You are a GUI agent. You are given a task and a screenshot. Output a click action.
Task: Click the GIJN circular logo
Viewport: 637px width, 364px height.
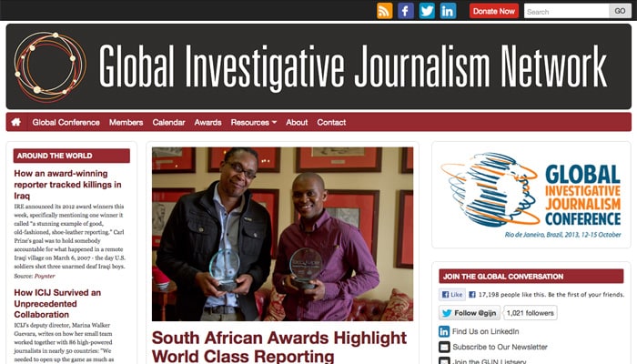point(50,67)
